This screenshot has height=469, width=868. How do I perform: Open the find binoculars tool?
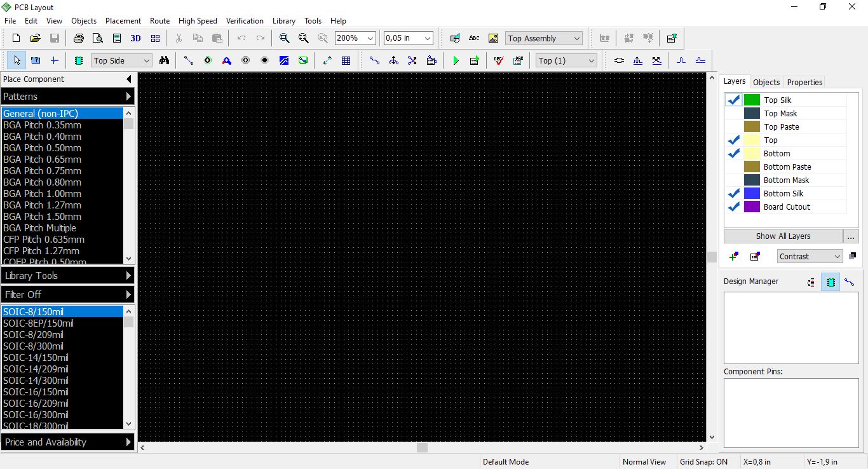point(165,60)
